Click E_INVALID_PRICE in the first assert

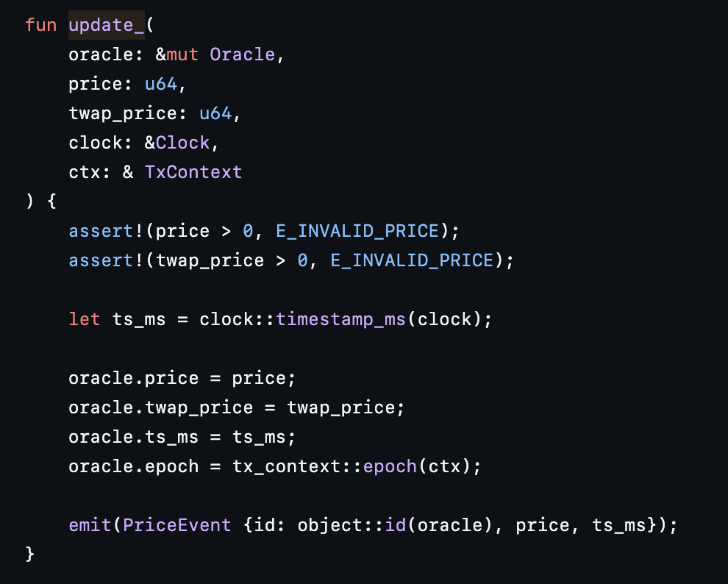point(357,231)
